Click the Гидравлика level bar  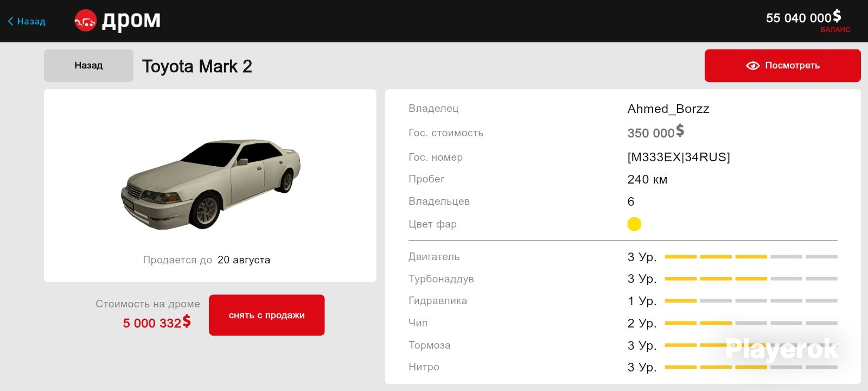(x=751, y=301)
